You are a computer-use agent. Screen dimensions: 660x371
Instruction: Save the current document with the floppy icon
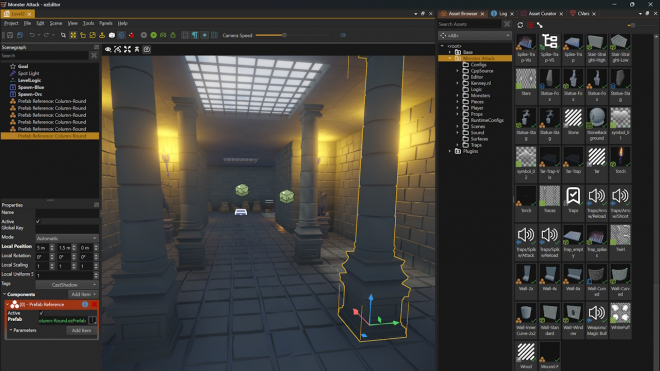[10, 35]
